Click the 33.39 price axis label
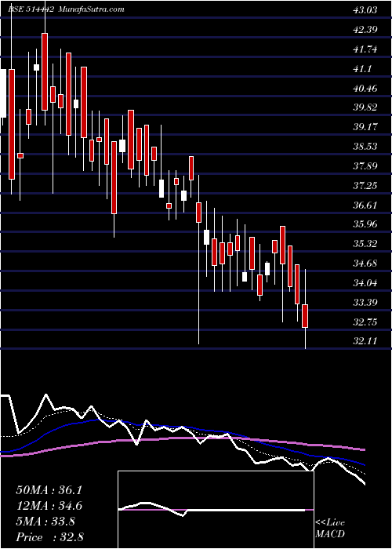 365,303
